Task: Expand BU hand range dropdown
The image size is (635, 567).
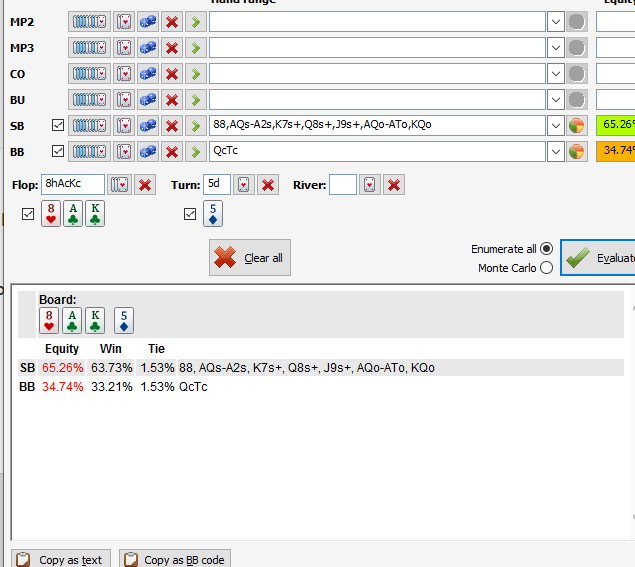Action: (556, 100)
